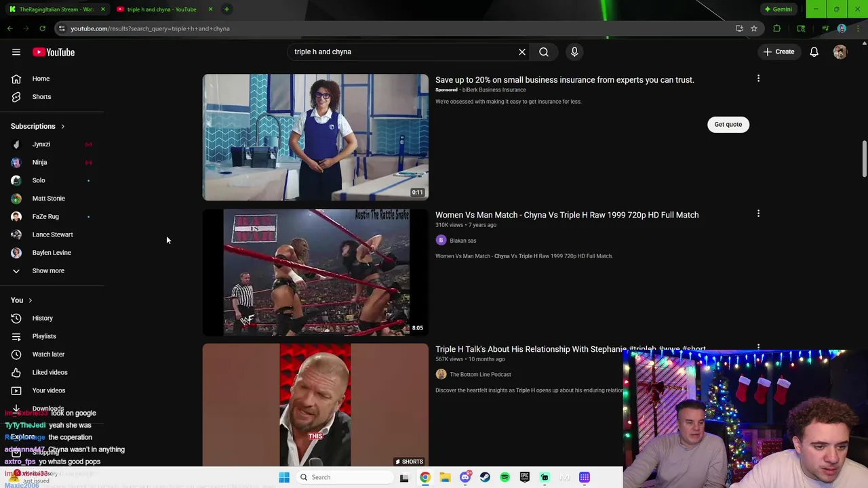Open the more options menu for the Chyna Vs Triple H video
Viewport: 868px width, 488px height.
click(758, 213)
